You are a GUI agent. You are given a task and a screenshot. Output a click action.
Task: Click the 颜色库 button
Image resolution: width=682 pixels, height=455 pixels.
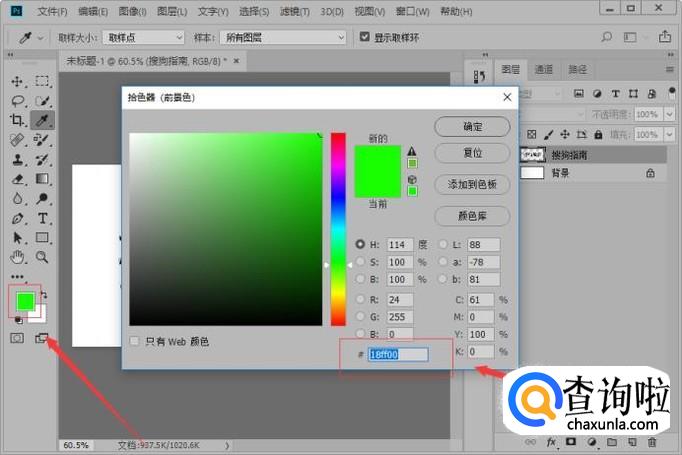472,216
